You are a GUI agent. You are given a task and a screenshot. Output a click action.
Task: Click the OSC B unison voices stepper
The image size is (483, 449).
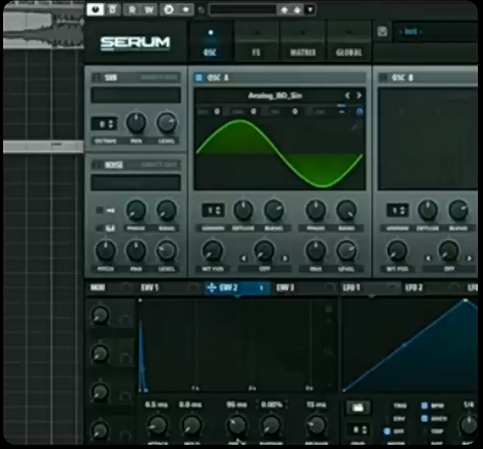pyautogui.click(x=398, y=211)
